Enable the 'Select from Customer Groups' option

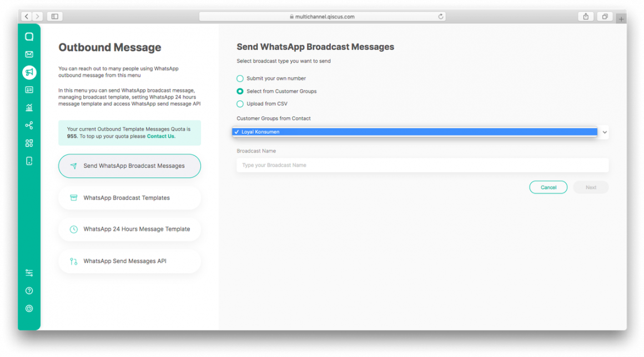tap(240, 91)
